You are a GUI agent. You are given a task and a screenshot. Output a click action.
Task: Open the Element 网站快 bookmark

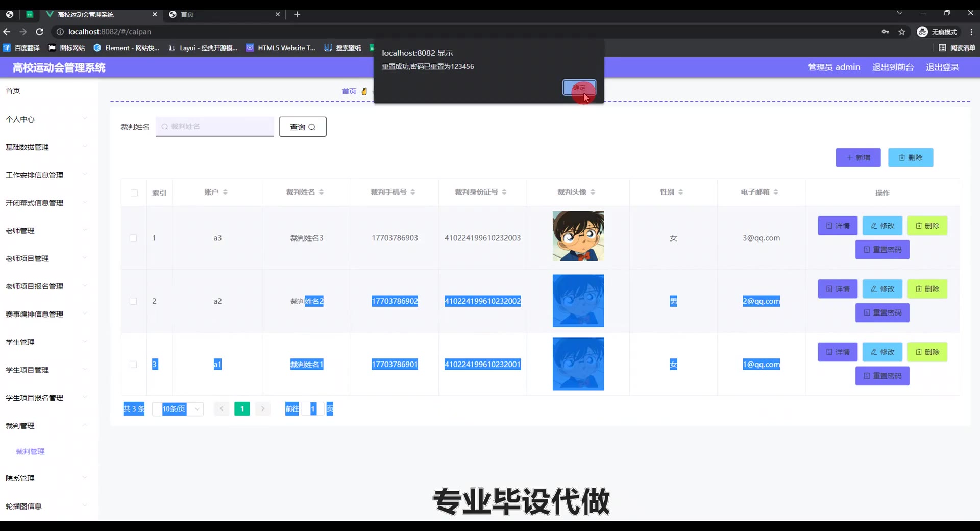[127, 48]
